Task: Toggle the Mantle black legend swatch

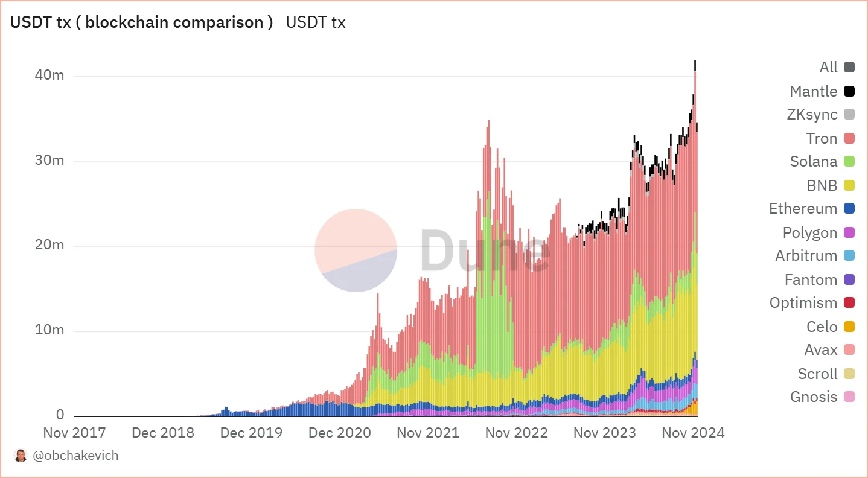Action: (849, 91)
